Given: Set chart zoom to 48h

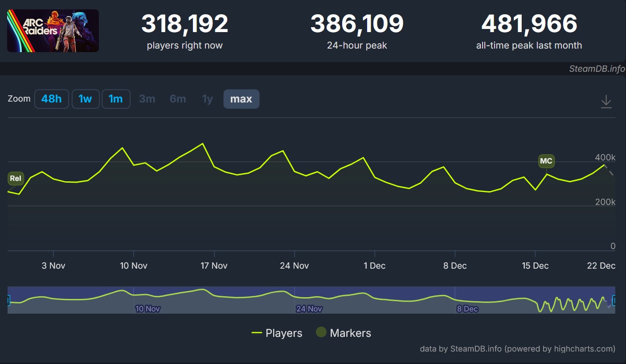Looking at the screenshot, I should pyautogui.click(x=52, y=99).
